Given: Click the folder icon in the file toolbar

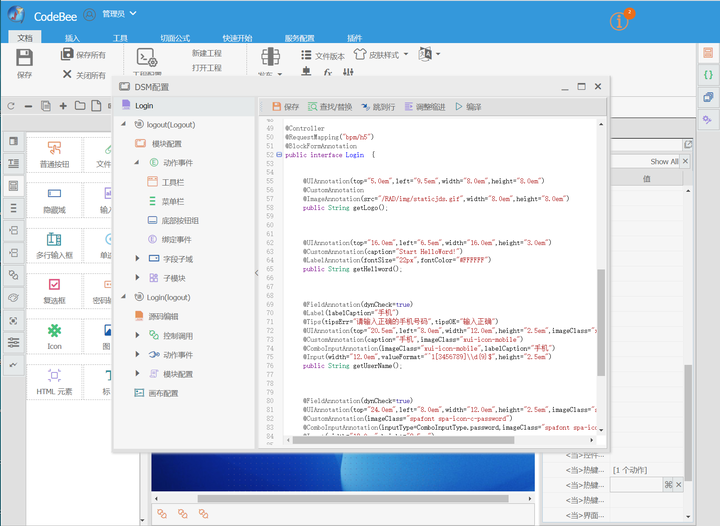Looking at the screenshot, I should 80,106.
